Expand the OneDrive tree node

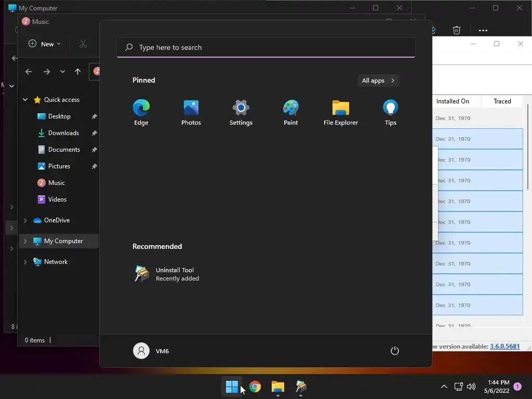pos(25,220)
